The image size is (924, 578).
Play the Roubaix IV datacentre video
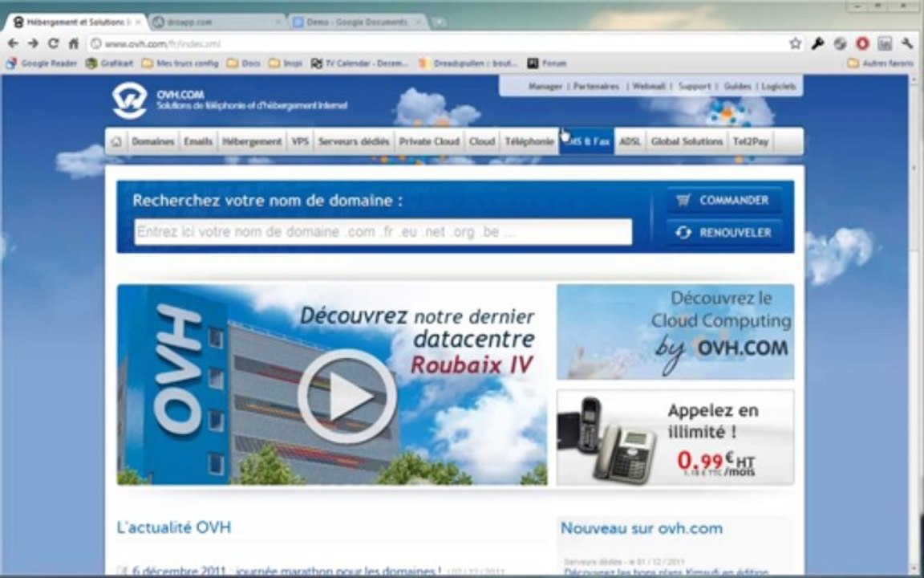[346, 396]
